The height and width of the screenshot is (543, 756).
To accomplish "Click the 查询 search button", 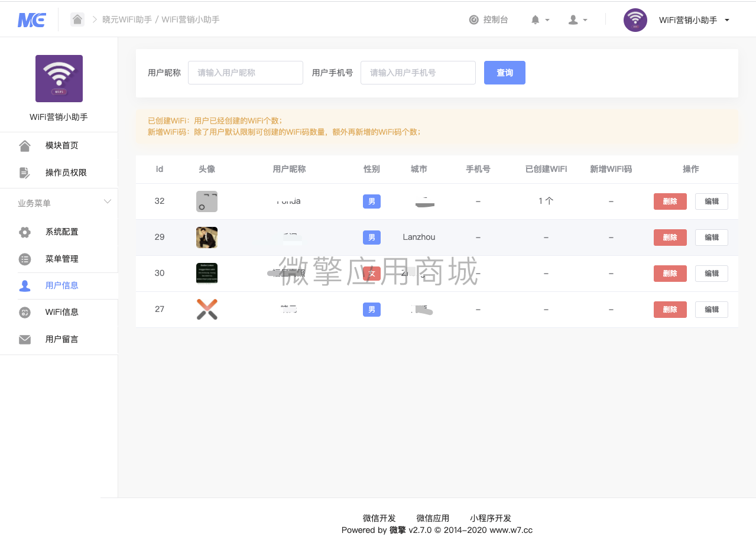I will click(x=505, y=73).
